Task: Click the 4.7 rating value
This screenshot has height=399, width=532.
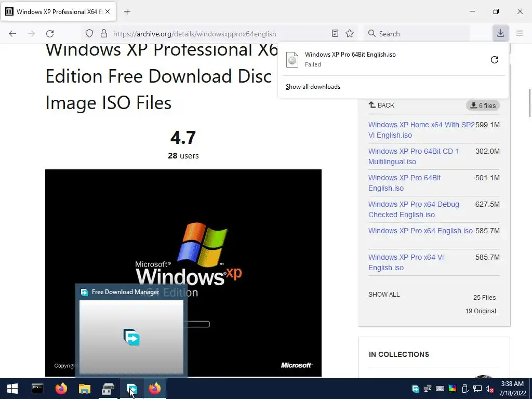Action: click(183, 137)
